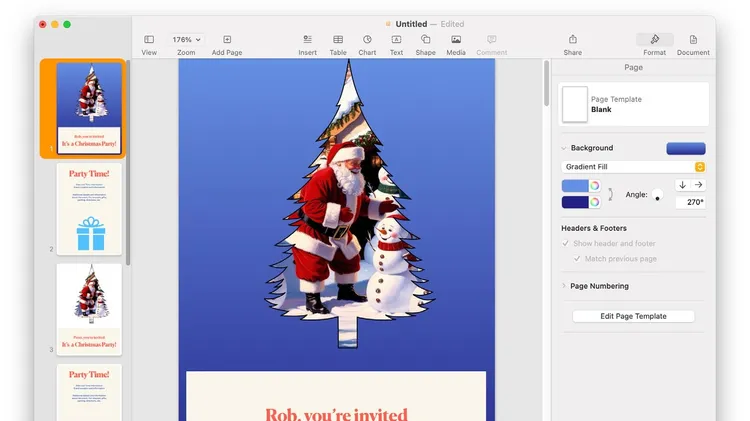
Task: Click the Comment toolbar icon
Action: click(x=491, y=39)
